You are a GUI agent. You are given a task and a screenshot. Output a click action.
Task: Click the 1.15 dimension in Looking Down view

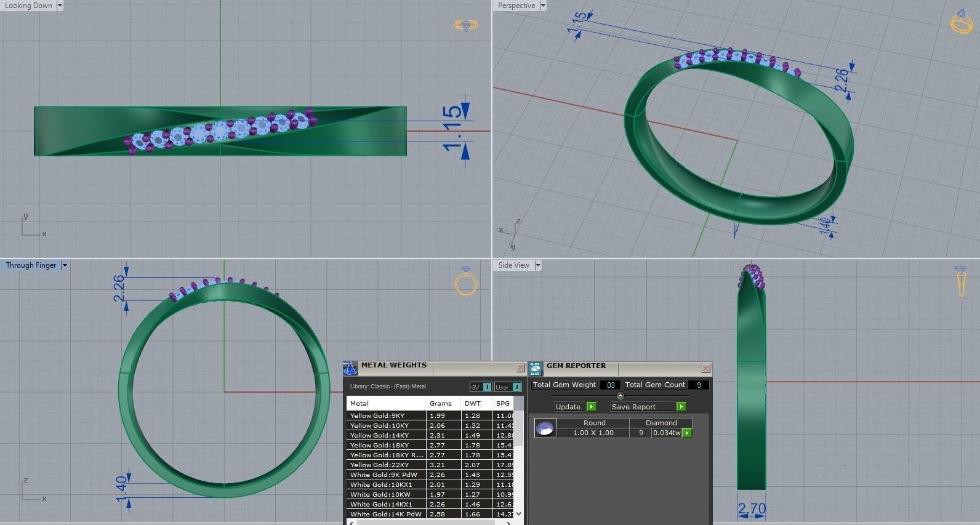point(452,129)
